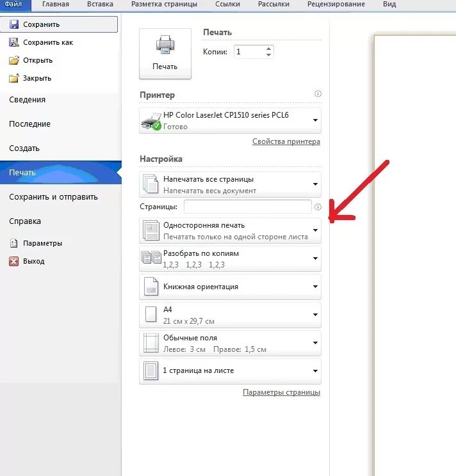The height and width of the screenshot is (476, 456).
Task: Click the Напечатать весь документ text
Action: (209, 191)
